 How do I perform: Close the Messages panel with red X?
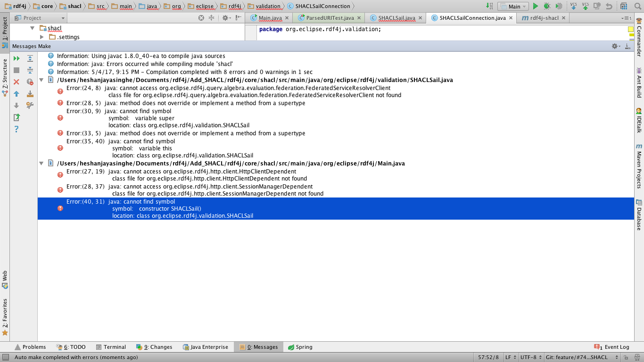[x=17, y=82]
